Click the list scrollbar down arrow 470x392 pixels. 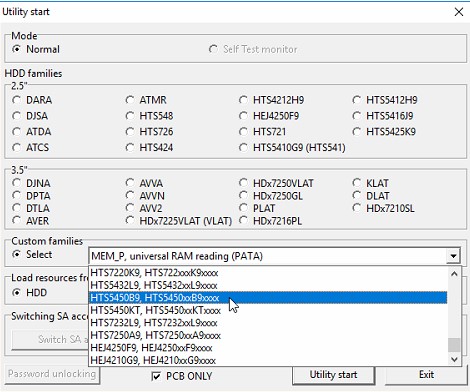click(x=454, y=359)
